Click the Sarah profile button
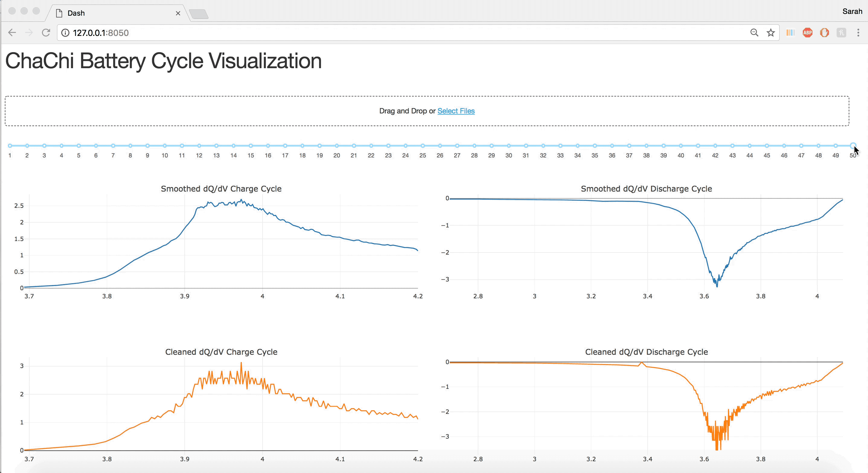The width and height of the screenshot is (868, 473). pyautogui.click(x=852, y=11)
